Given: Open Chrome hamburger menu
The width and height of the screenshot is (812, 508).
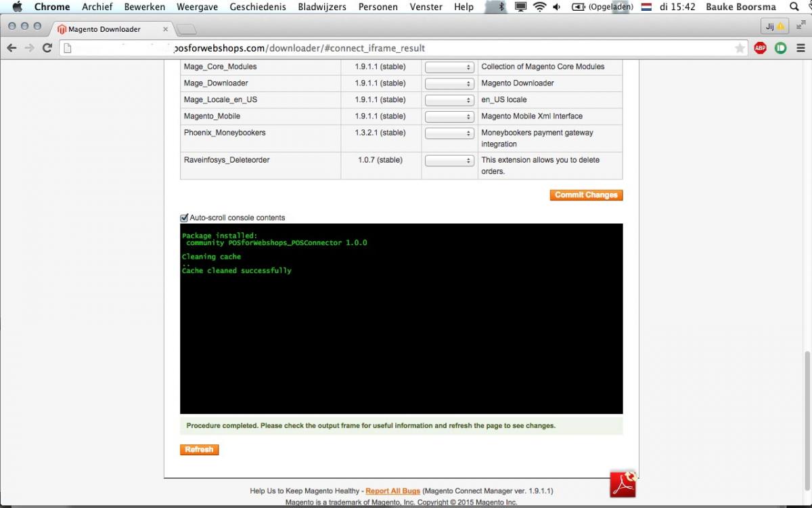Looking at the screenshot, I should pos(800,48).
